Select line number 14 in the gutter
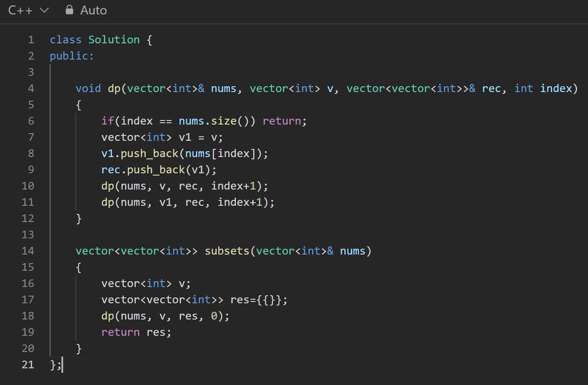The image size is (588, 385). [x=28, y=251]
